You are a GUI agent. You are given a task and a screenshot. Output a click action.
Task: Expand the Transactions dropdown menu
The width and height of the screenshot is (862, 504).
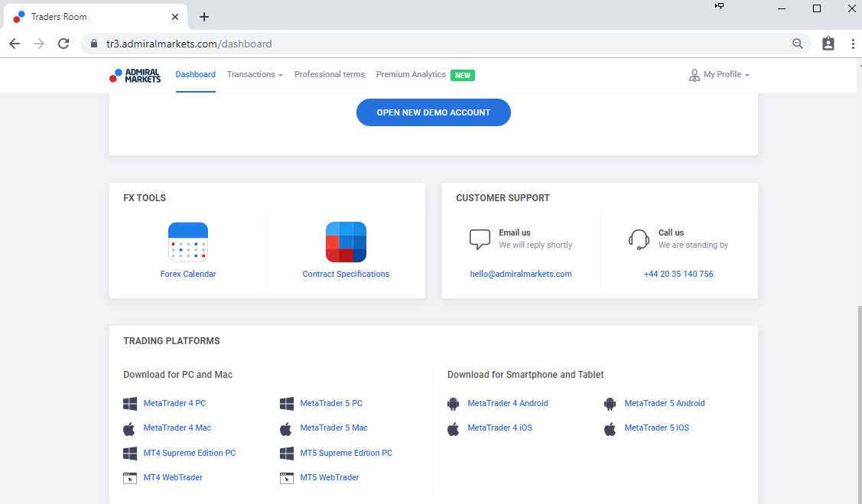(255, 75)
